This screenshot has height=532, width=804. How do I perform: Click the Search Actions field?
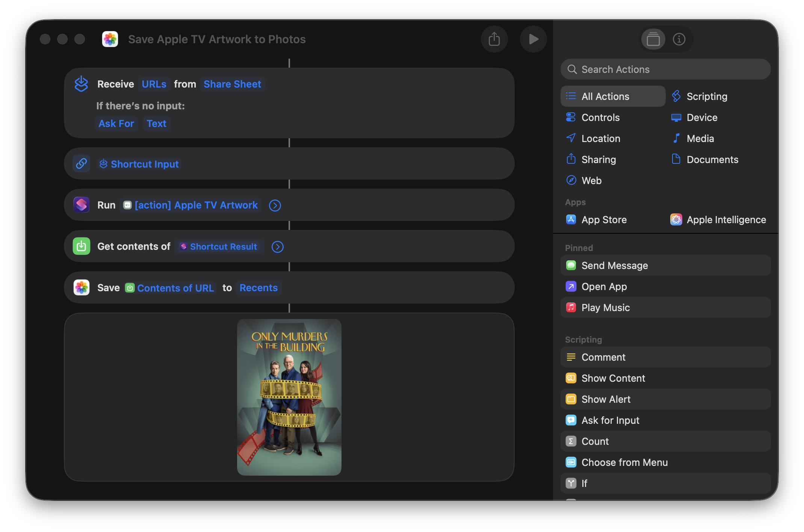pyautogui.click(x=665, y=69)
